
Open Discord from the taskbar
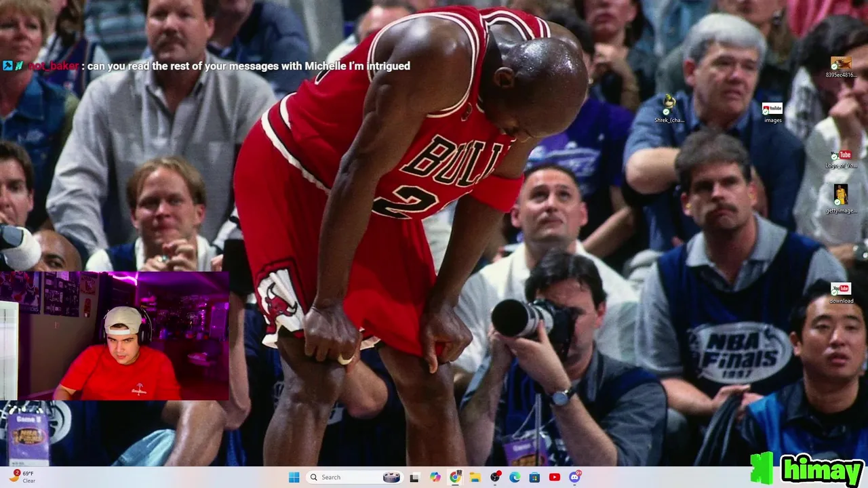click(575, 477)
